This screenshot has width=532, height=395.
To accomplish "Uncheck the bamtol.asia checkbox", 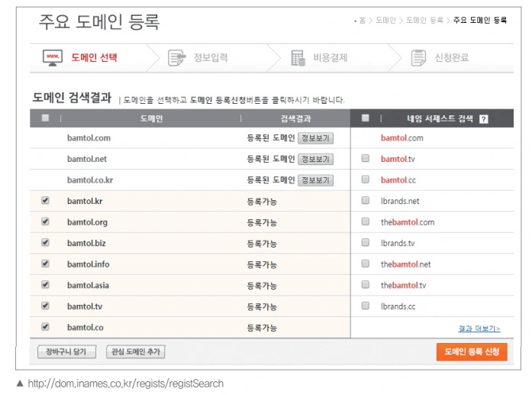I will [45, 285].
